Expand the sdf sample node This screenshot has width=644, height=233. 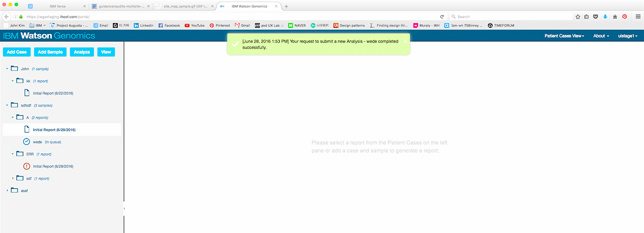[x=13, y=178]
